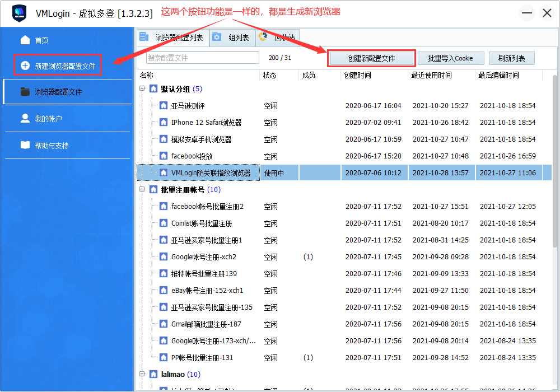This screenshot has height=392, width=560.
Task: Sort by the 创建时间 column header
Action: (374, 76)
